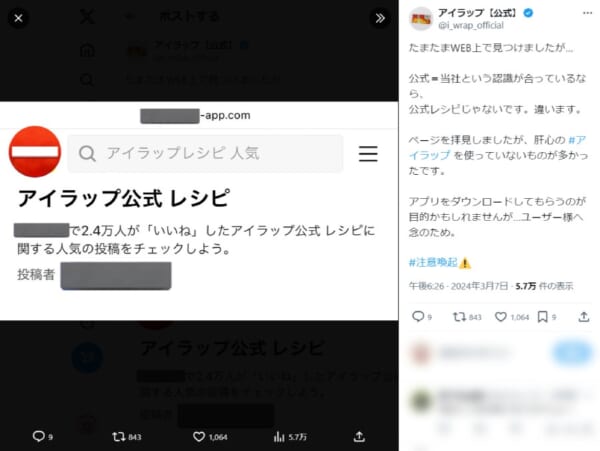Screen dimensions: 600x451
Task: Reply using comment icon in side panel
Action: (418, 316)
